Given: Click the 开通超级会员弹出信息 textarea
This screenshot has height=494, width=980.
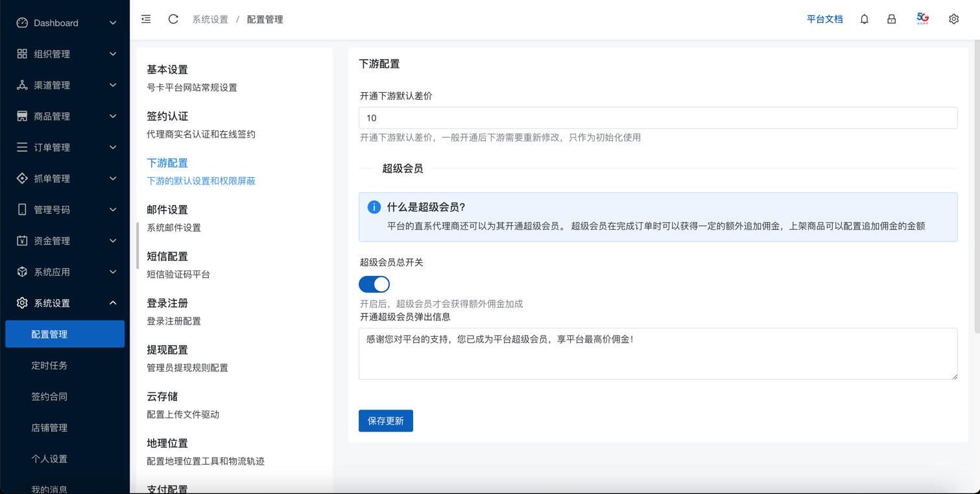Looking at the screenshot, I should pyautogui.click(x=658, y=354).
